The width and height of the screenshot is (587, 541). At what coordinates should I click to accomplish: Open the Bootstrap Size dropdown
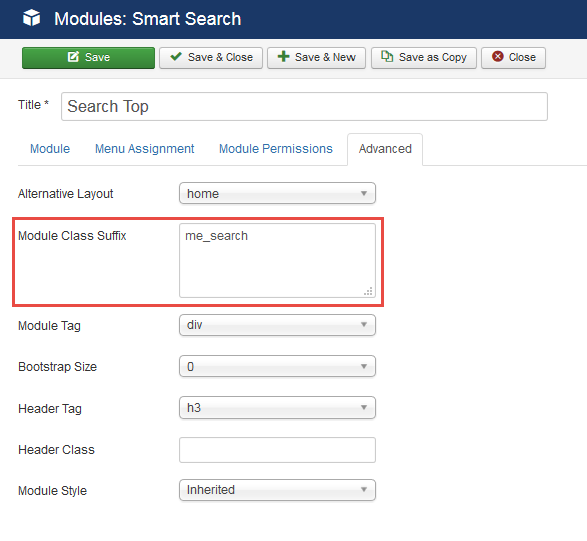[277, 366]
